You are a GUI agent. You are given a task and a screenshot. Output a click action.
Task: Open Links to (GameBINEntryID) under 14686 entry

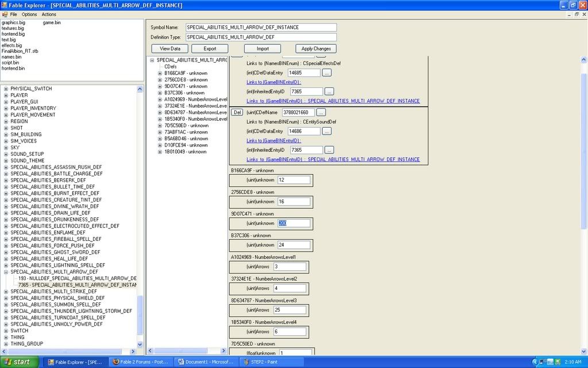274,140
